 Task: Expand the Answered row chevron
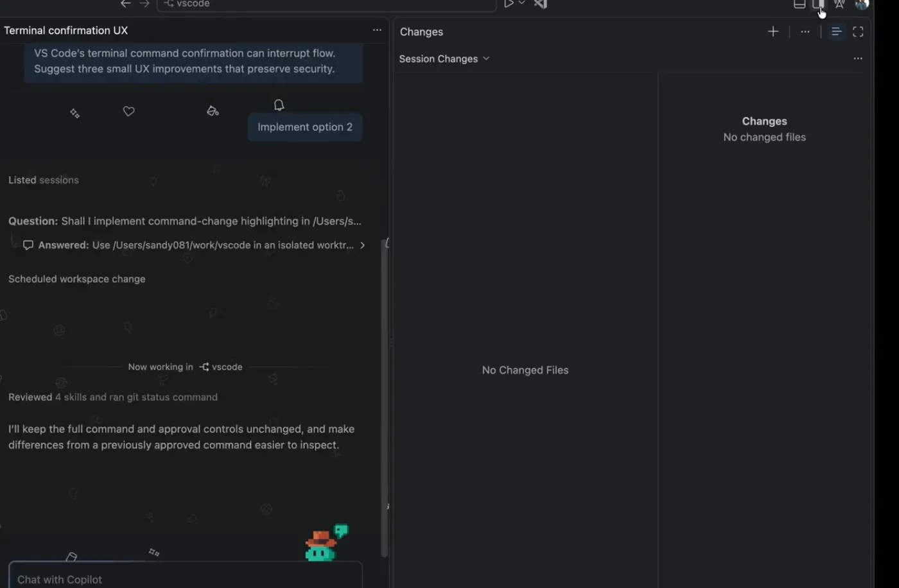click(363, 245)
